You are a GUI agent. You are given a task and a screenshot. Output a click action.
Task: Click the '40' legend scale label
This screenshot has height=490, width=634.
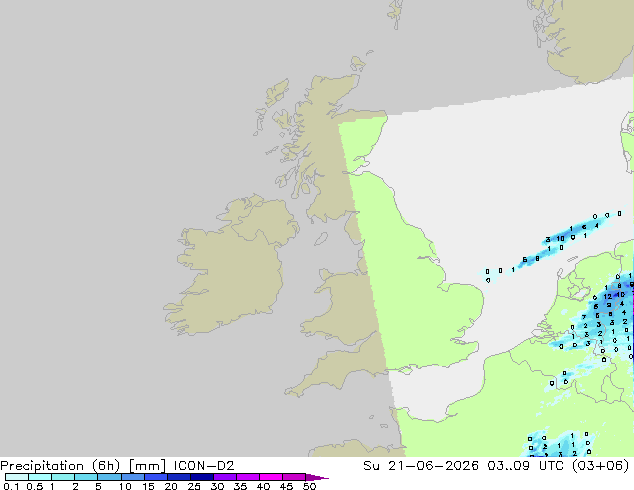click(x=263, y=486)
